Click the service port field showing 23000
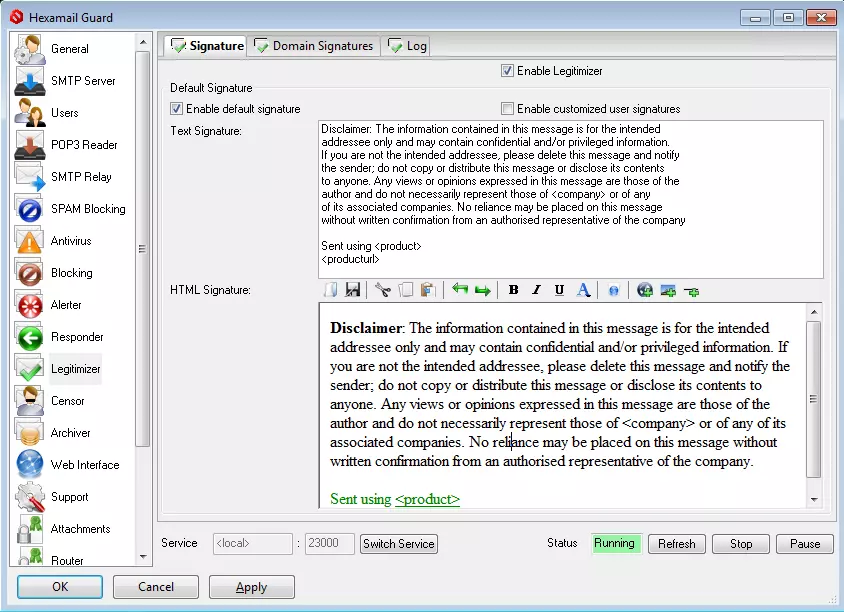Image resolution: width=844 pixels, height=612 pixels. (329, 544)
